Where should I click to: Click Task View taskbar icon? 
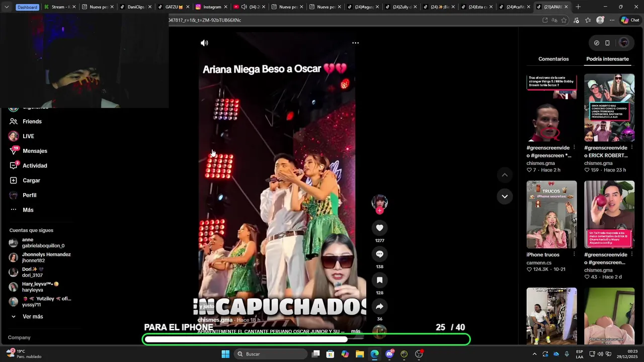click(x=315, y=354)
